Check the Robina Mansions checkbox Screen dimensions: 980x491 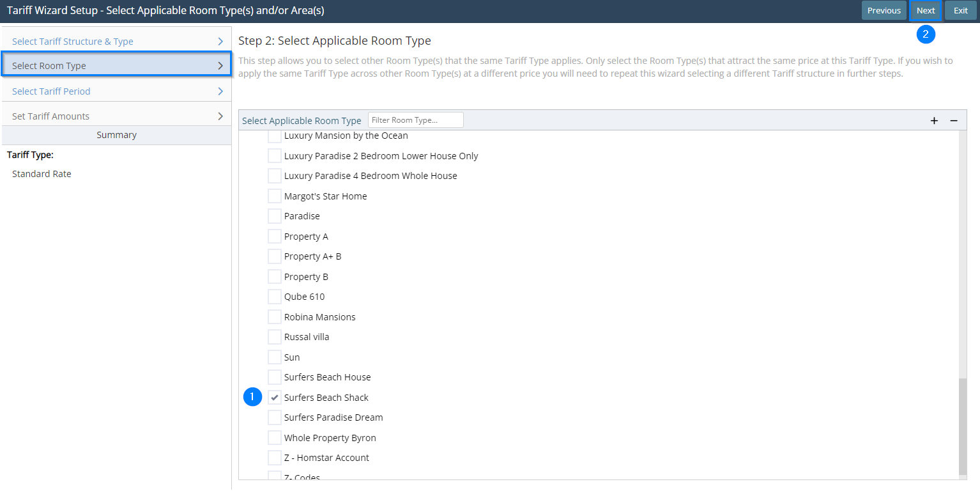pos(275,317)
